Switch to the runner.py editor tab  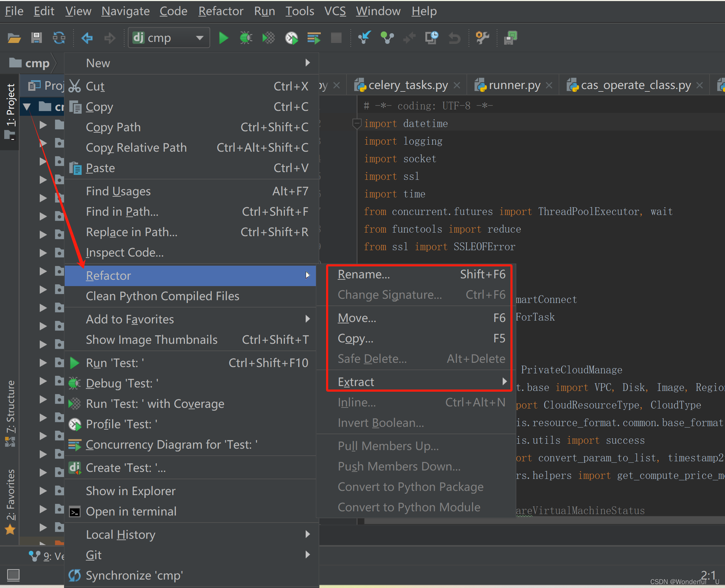point(514,86)
